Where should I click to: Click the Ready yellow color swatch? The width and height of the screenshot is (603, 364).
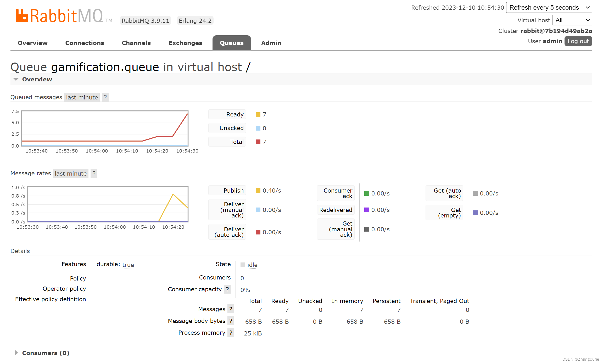[258, 115]
